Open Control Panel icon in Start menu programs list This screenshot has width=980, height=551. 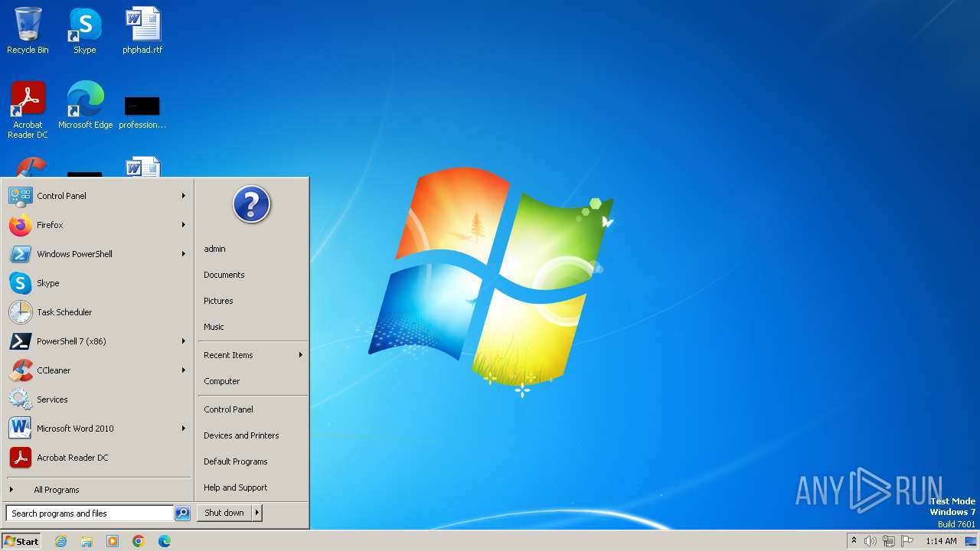click(x=20, y=196)
